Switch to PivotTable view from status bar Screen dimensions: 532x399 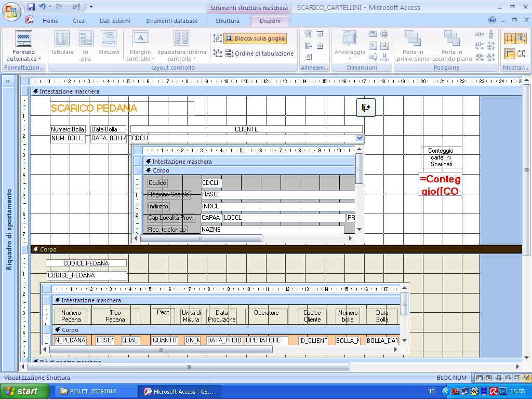[498, 378]
